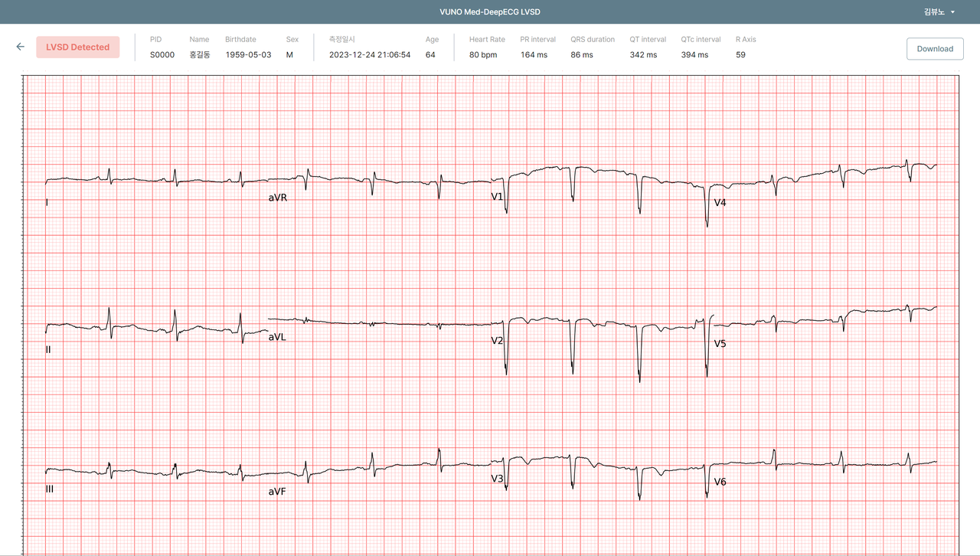Select the V1 chest lead label
This screenshot has width=980, height=556.
point(498,196)
